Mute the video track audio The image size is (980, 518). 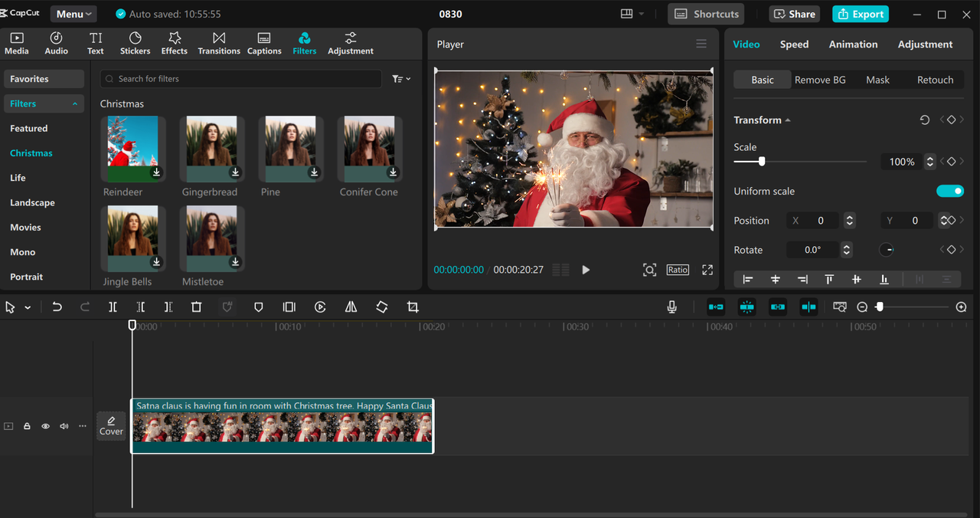64,426
